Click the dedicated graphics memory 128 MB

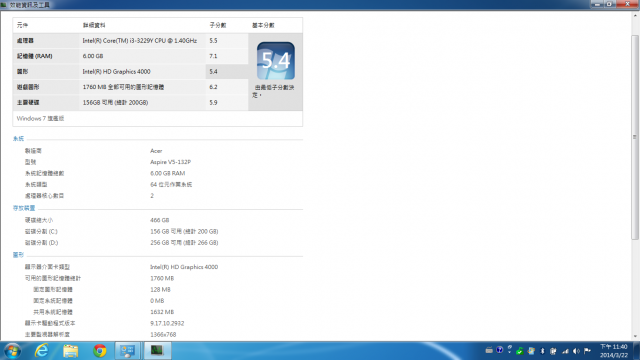160,290
